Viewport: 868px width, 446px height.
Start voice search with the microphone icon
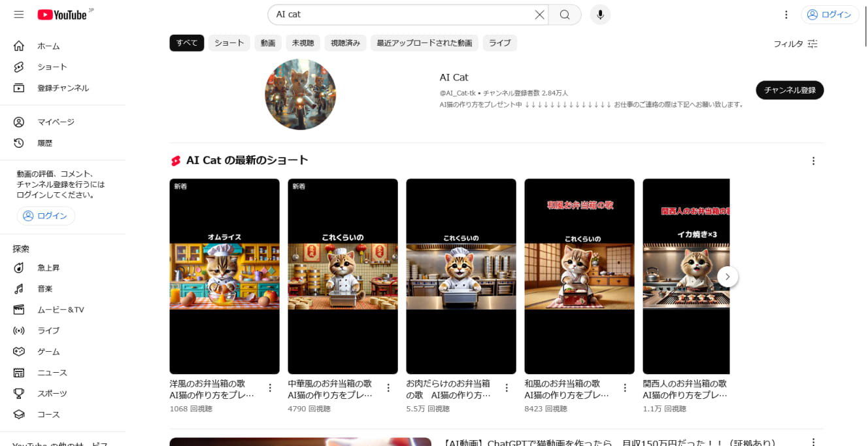pos(600,14)
